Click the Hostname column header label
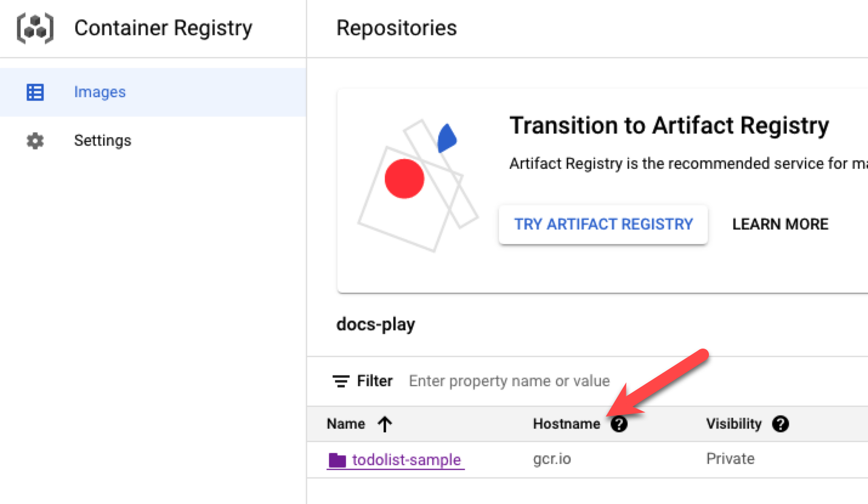 coord(566,424)
